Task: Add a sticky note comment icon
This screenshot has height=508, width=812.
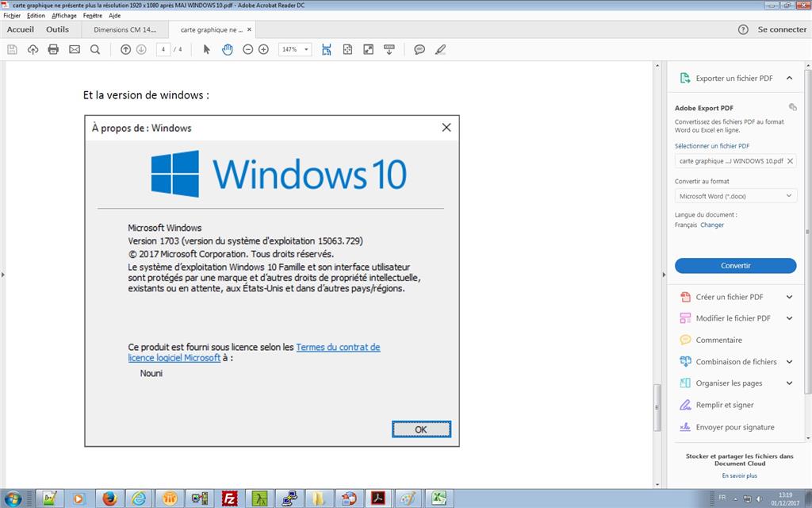Action: 419,50
